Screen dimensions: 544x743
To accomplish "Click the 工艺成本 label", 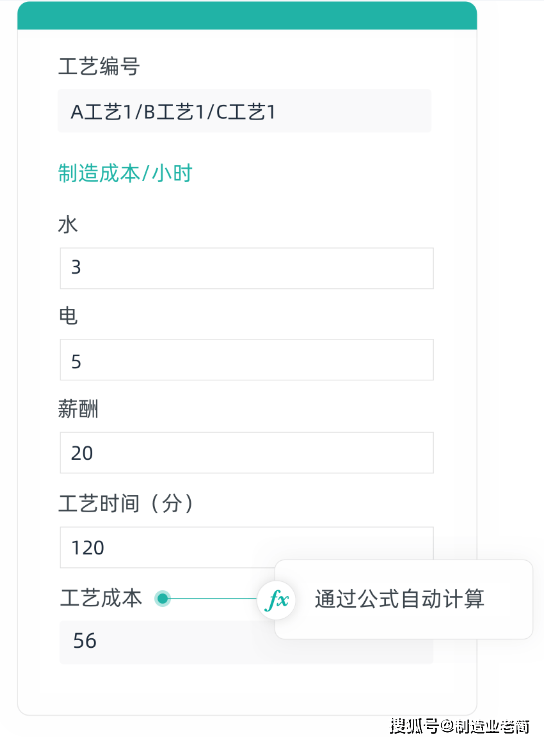I will pos(101,598).
